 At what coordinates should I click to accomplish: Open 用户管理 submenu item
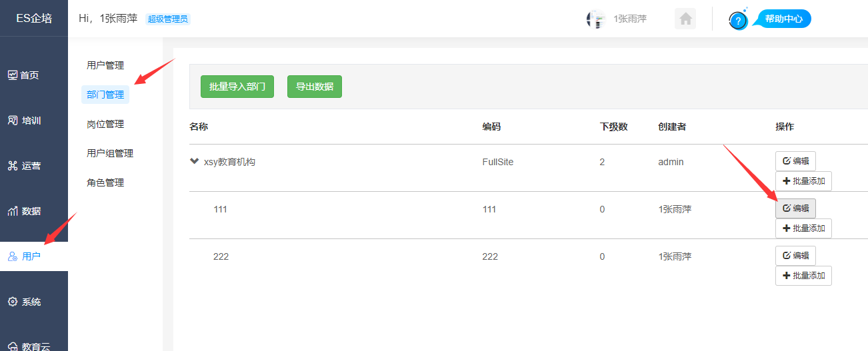pos(105,65)
